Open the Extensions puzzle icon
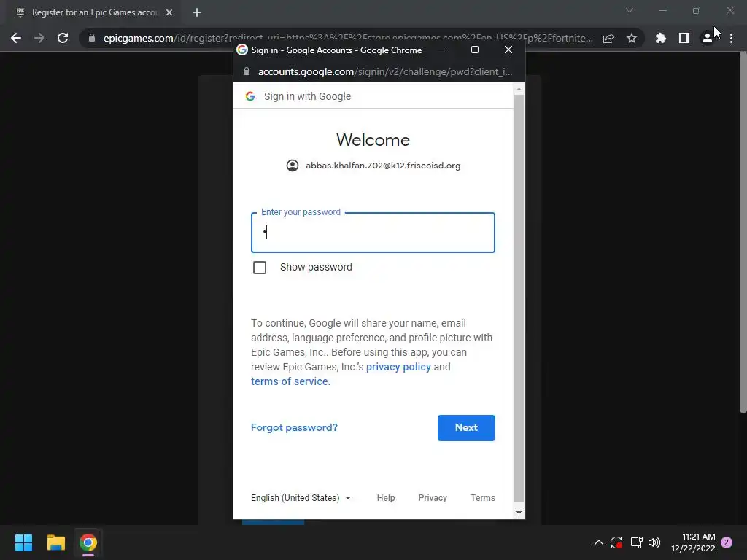The height and width of the screenshot is (560, 747). [x=661, y=38]
